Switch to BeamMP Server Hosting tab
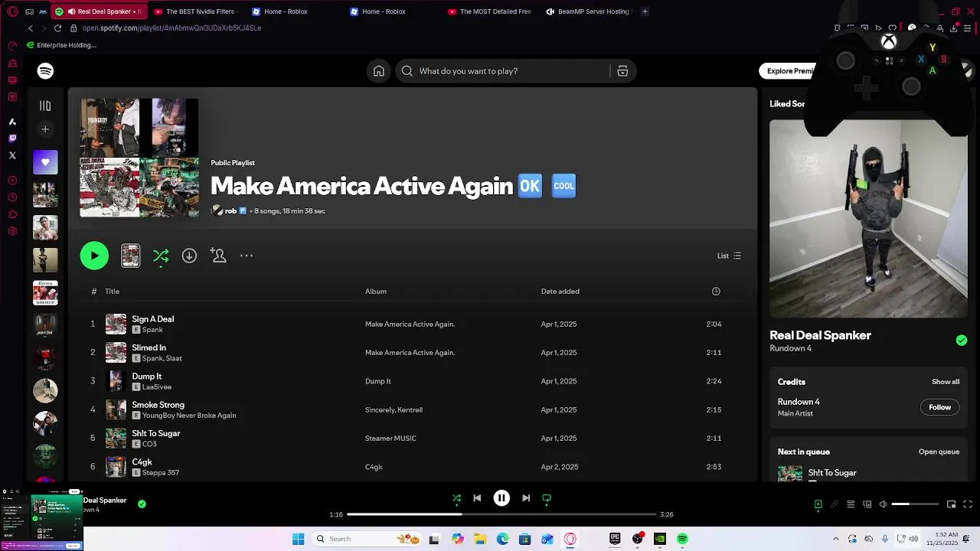The height and width of the screenshot is (551, 980). [588, 11]
